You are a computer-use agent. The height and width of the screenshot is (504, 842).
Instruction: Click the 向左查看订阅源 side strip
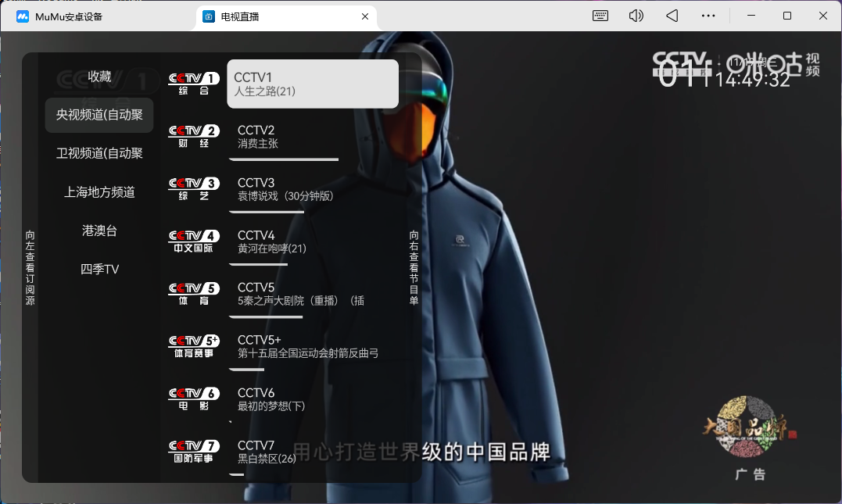coord(30,267)
